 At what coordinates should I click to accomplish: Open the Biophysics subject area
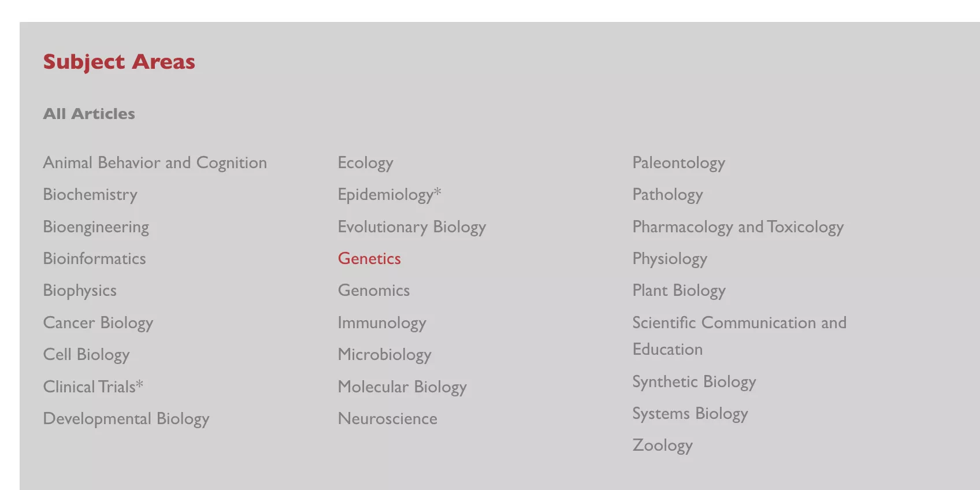pos(80,291)
